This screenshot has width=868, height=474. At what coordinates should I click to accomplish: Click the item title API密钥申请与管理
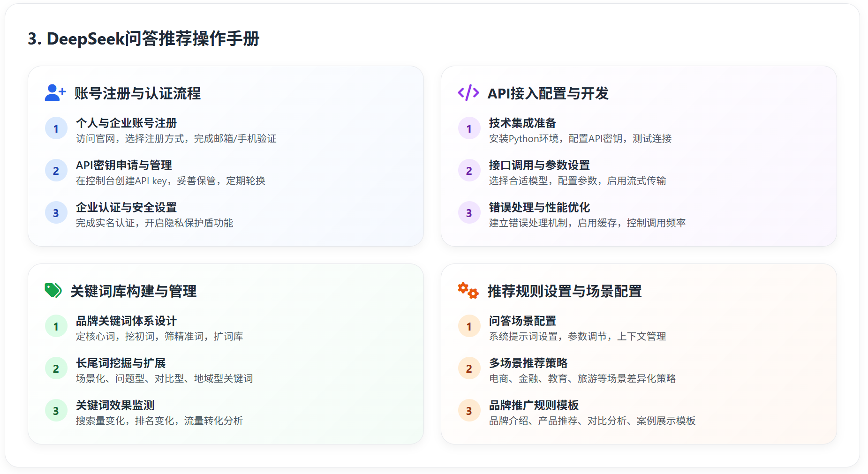(124, 165)
